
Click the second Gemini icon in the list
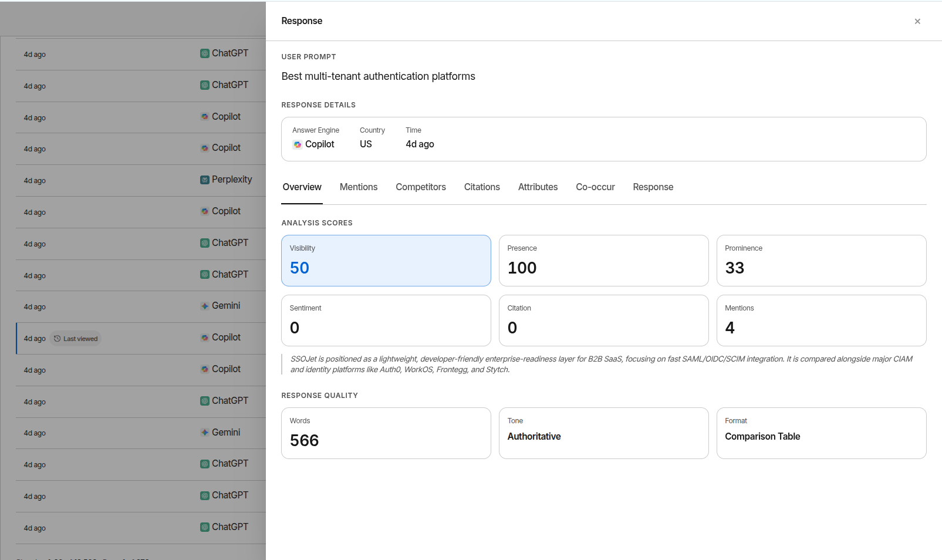click(x=205, y=433)
